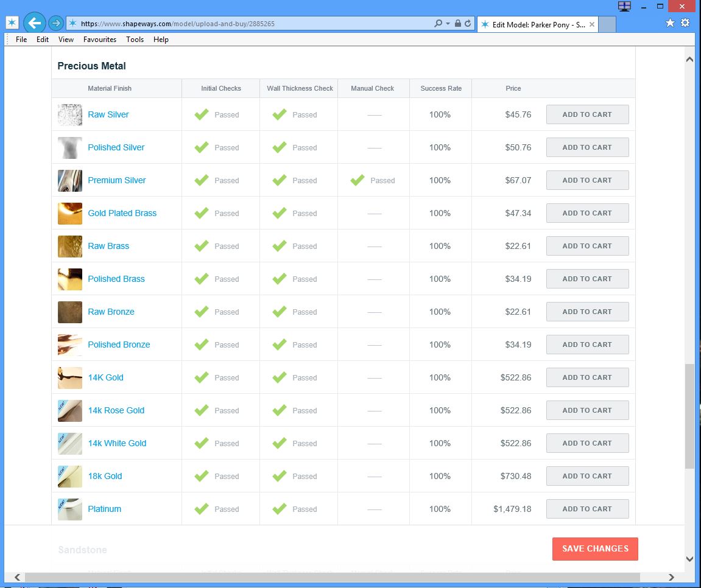Image resolution: width=701 pixels, height=588 pixels.
Task: Open the Polished Silver material link
Action: pyautogui.click(x=116, y=147)
